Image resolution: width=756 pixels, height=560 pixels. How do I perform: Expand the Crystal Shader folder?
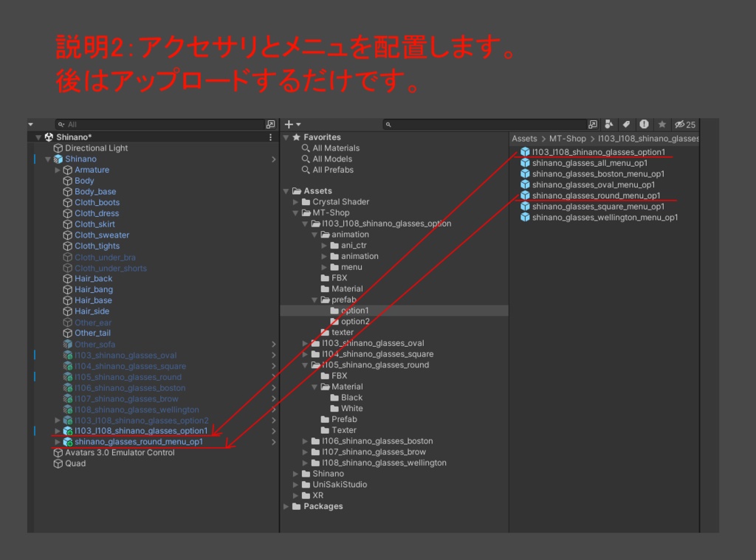[x=295, y=202]
